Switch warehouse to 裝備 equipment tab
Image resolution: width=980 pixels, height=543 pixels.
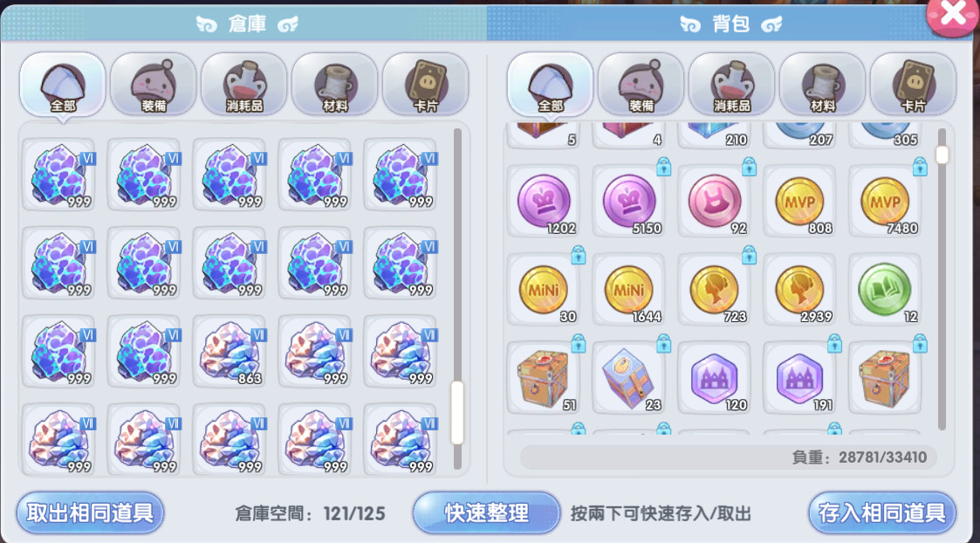point(154,85)
